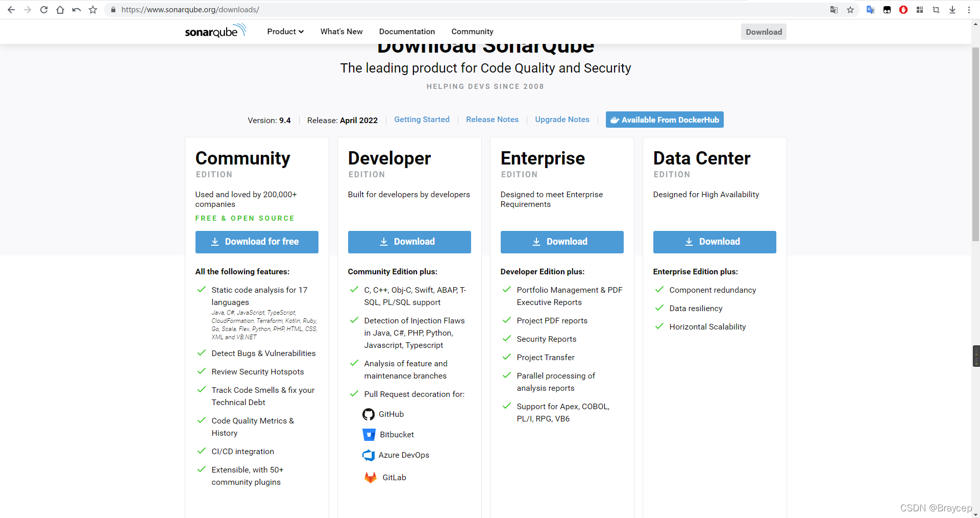
Task: Open the Upgrade Notes link
Action: coord(562,120)
